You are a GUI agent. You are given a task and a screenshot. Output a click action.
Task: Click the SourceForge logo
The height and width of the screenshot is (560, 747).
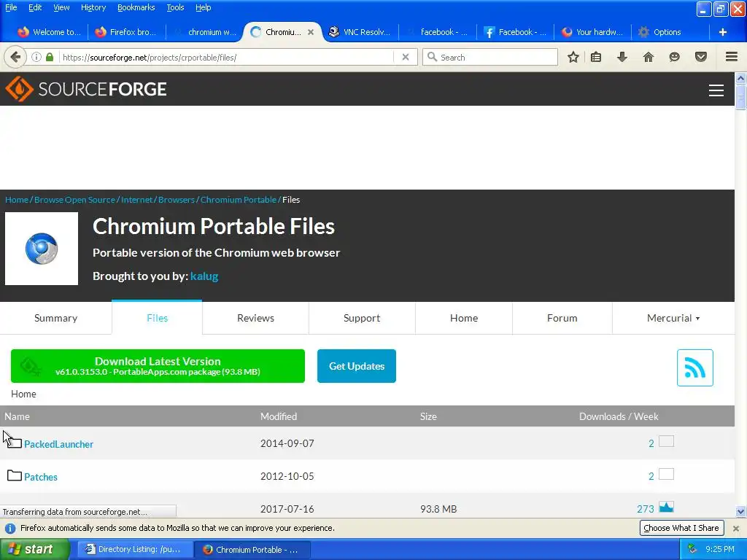point(86,89)
